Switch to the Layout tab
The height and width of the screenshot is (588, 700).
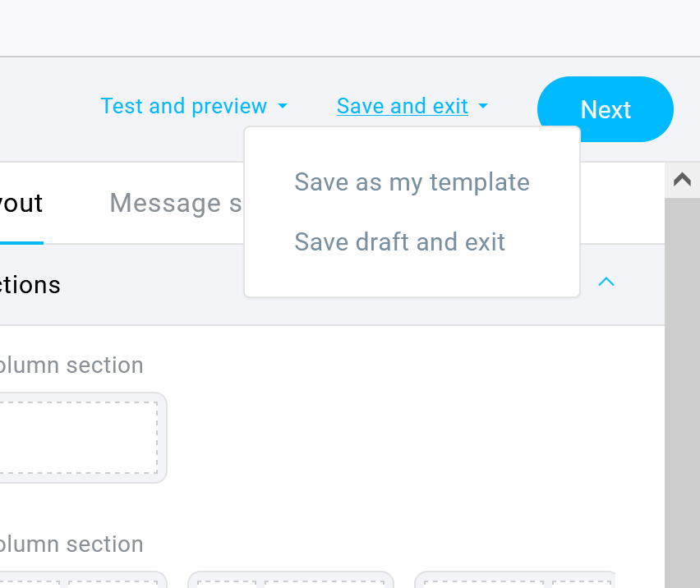21,203
